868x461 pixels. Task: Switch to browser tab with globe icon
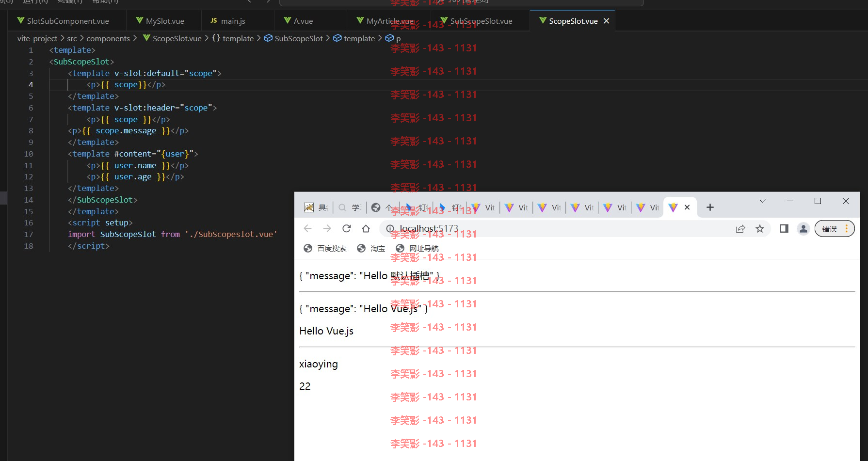click(383, 207)
